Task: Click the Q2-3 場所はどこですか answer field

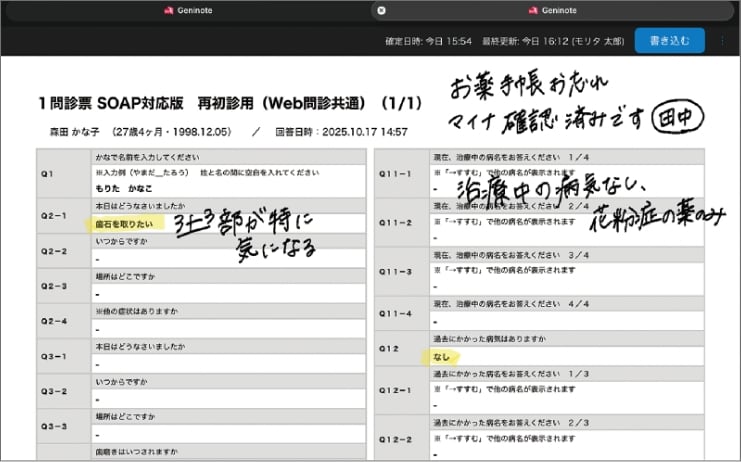Action: 228,294
